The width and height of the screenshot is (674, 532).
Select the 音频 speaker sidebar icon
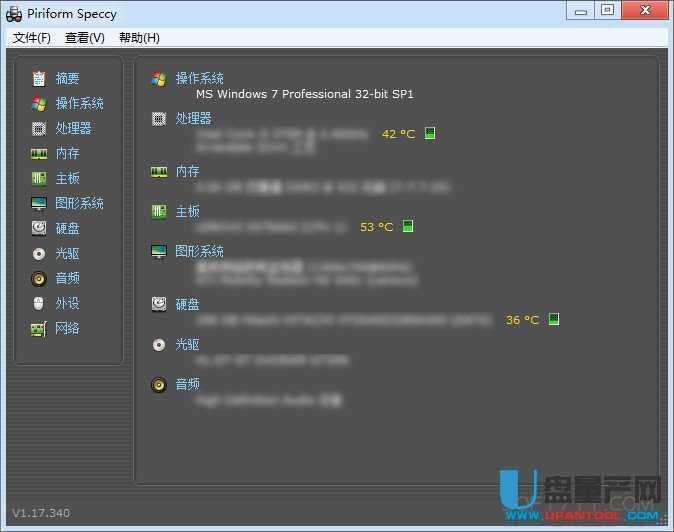[x=39, y=278]
